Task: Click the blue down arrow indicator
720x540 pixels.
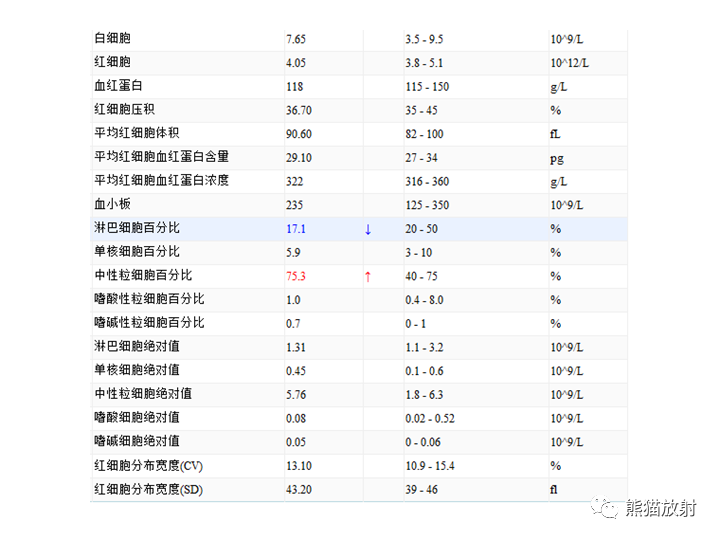Action: [x=368, y=229]
